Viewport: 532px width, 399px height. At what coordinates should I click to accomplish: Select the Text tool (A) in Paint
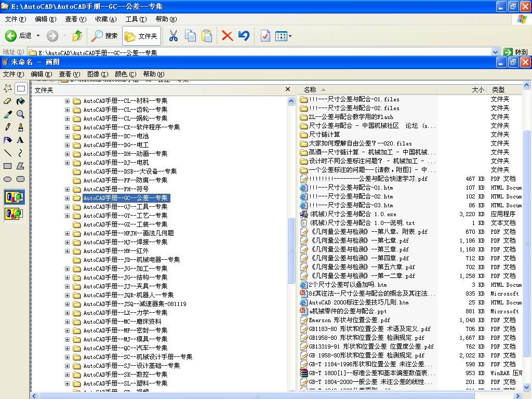pyautogui.click(x=21, y=140)
